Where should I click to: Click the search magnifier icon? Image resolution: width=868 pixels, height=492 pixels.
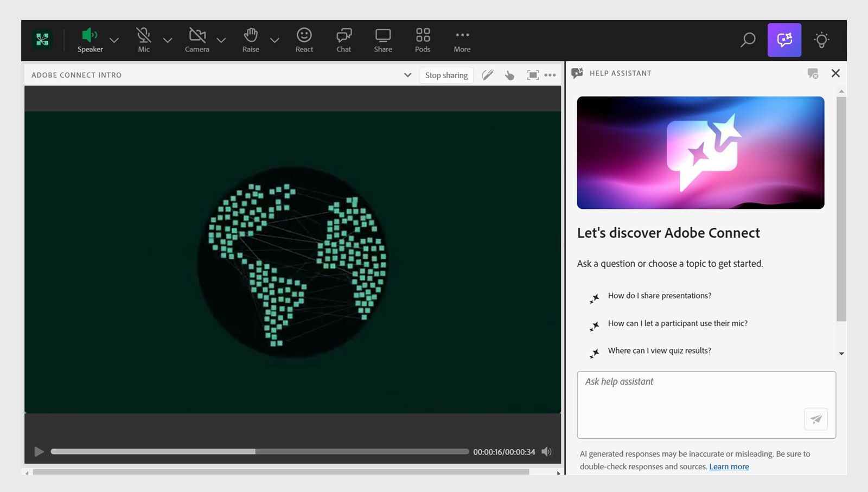[x=748, y=40]
